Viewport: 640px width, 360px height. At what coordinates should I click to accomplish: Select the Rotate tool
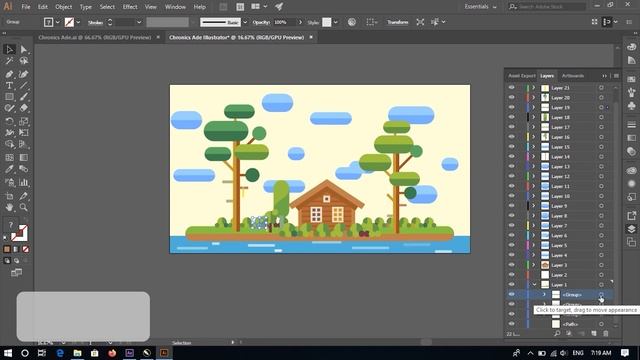point(9,121)
